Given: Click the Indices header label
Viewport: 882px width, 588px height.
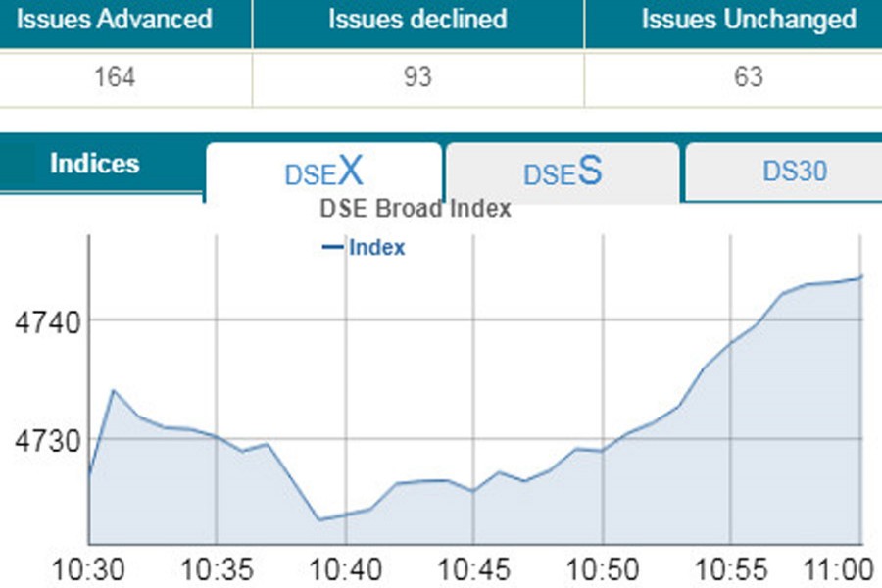Looking at the screenshot, I should coord(95,164).
